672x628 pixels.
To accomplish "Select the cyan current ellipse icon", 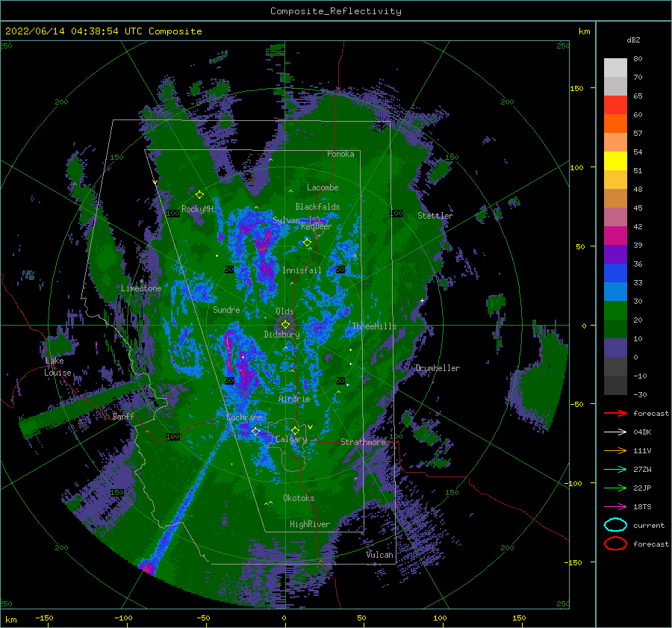I will pyautogui.click(x=615, y=525).
